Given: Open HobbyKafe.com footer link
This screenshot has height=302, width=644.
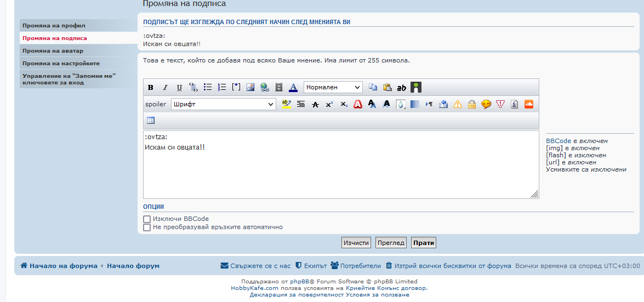Looking at the screenshot, I should [255, 288].
